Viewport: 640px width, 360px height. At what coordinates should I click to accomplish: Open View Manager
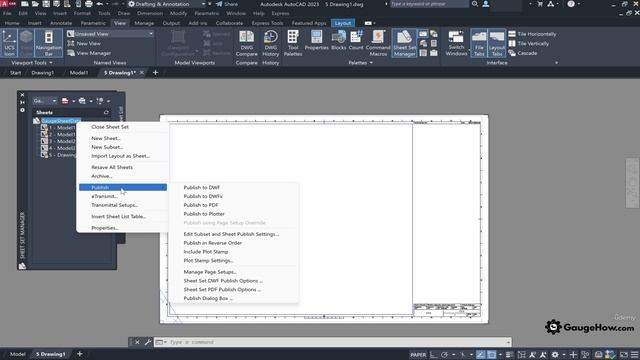89,53
